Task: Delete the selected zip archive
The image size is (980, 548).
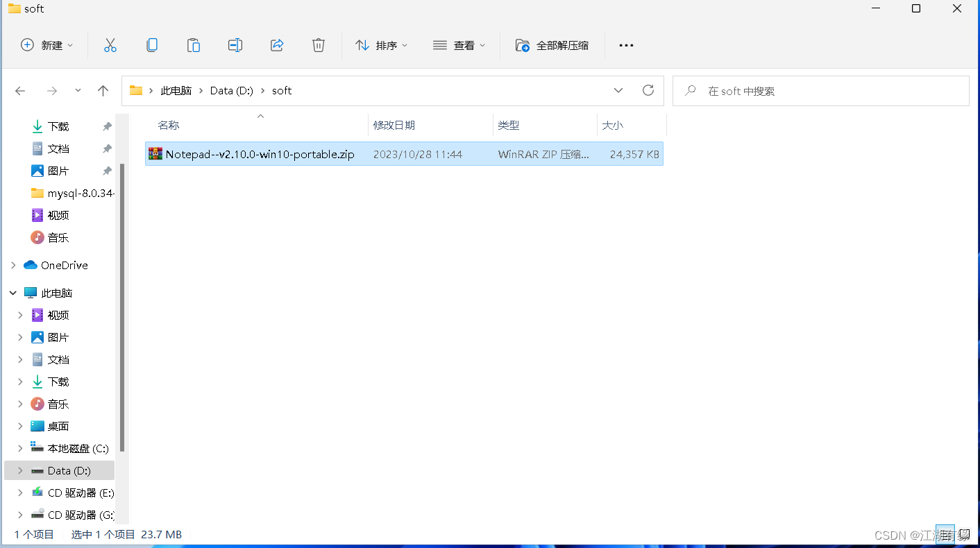Action: click(318, 44)
